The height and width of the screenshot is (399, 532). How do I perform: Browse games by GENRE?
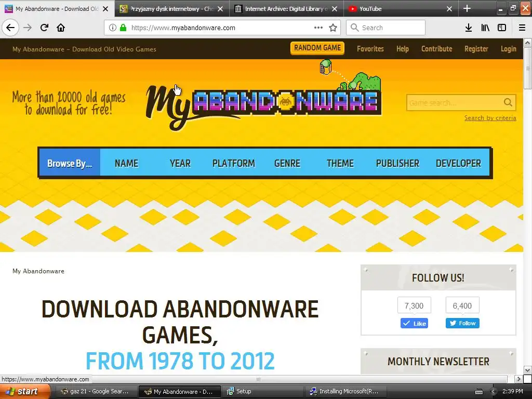287,163
